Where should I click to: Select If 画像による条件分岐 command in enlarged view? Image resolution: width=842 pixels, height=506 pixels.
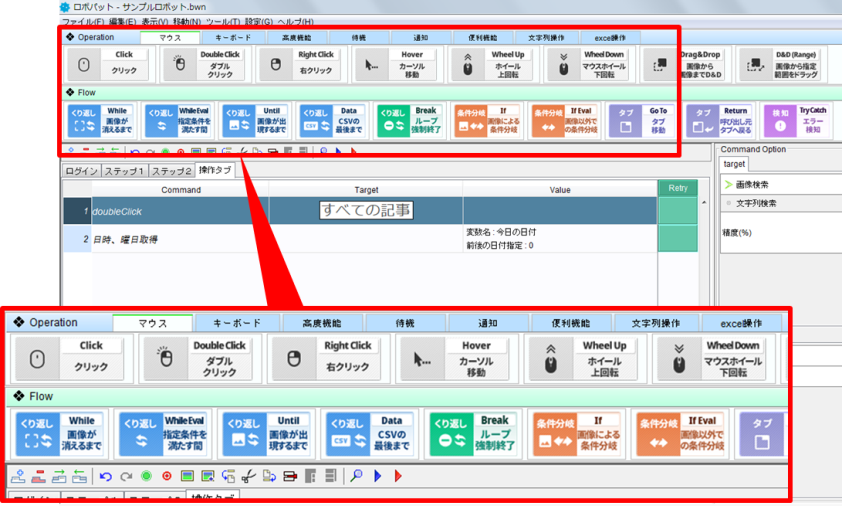coord(577,434)
